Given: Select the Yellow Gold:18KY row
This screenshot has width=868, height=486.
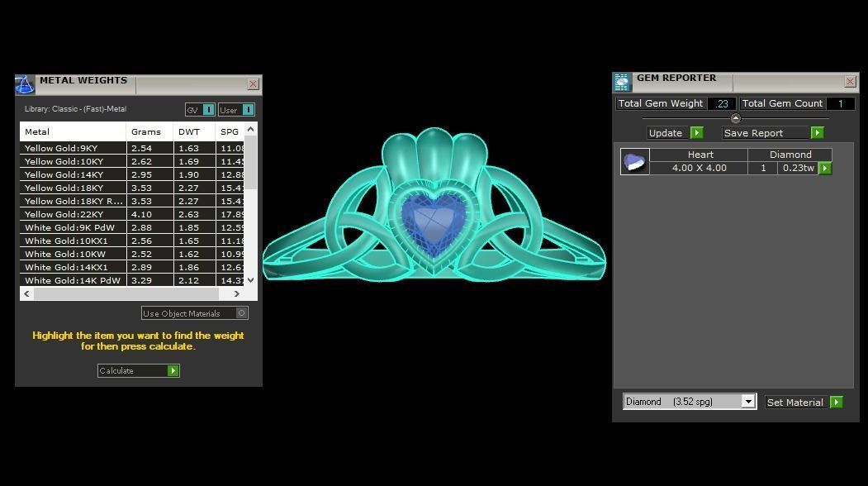Looking at the screenshot, I should click(132, 188).
